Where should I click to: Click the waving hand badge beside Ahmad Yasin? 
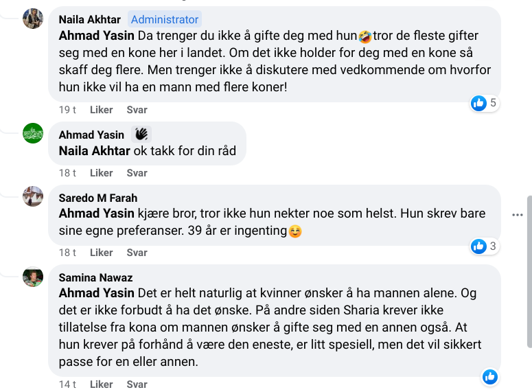141,134
